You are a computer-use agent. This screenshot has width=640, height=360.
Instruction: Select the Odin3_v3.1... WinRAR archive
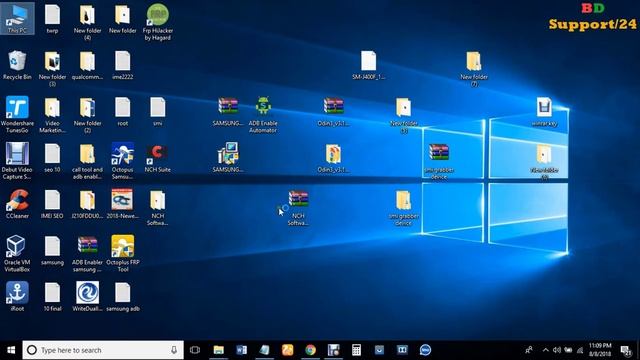click(333, 112)
